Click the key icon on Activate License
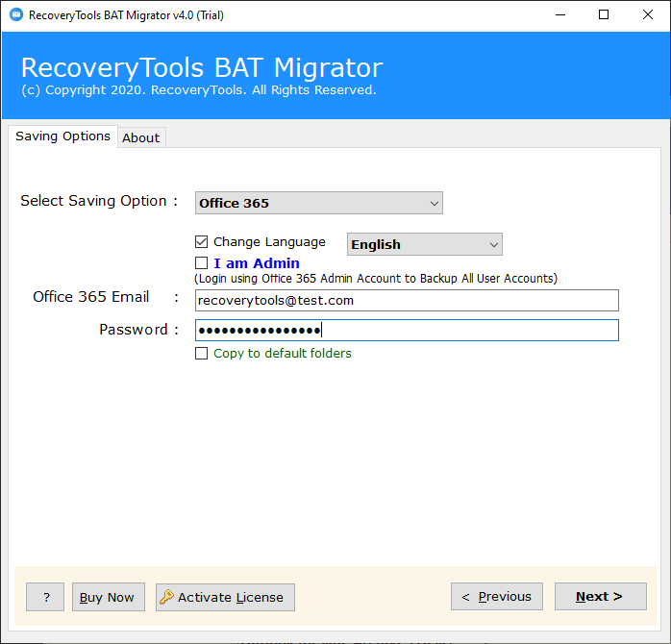The image size is (671, 644). (167, 597)
